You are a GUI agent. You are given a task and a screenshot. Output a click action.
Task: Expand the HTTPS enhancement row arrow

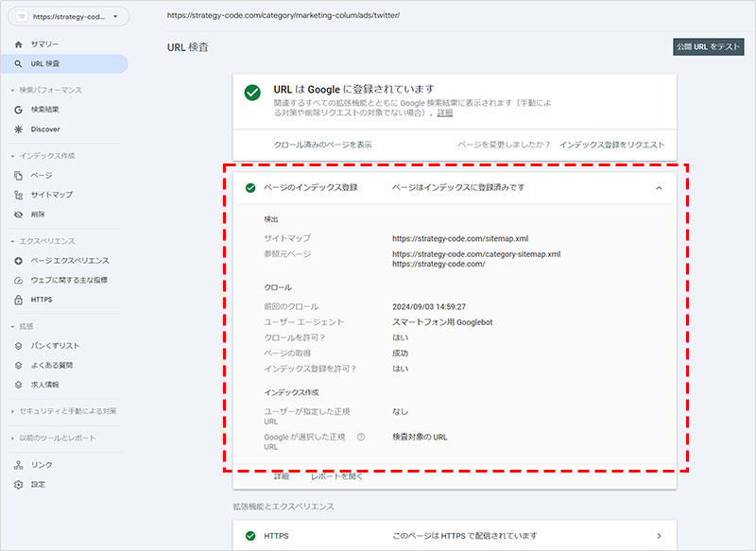point(659,536)
